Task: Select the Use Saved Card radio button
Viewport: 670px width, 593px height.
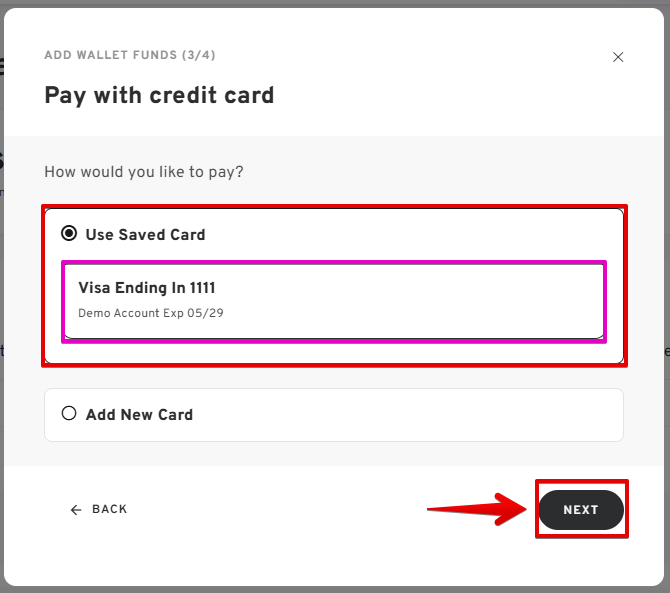Action: point(69,234)
